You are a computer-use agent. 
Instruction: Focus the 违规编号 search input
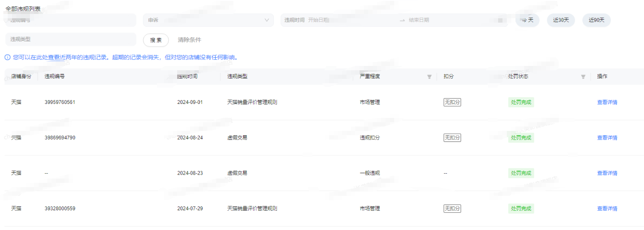(71, 20)
